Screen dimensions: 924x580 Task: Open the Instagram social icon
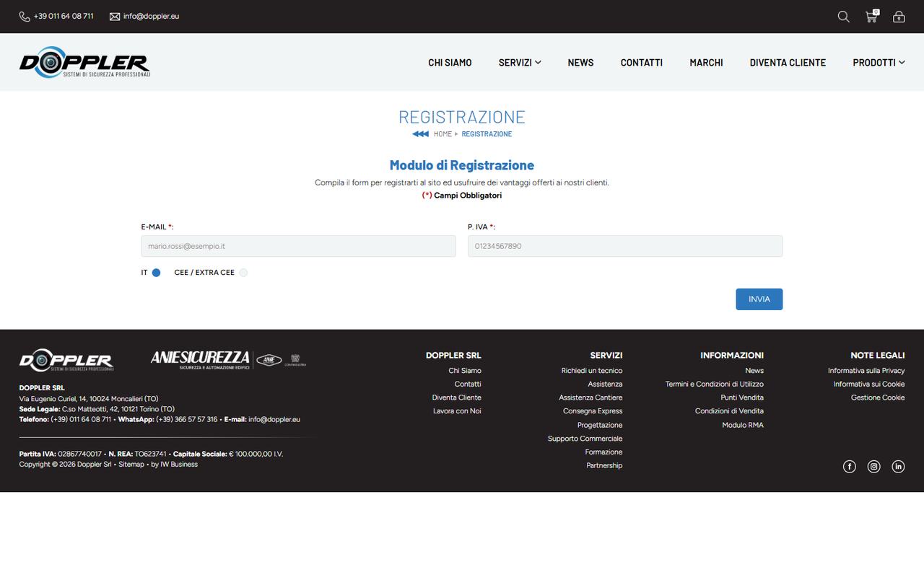point(873,467)
